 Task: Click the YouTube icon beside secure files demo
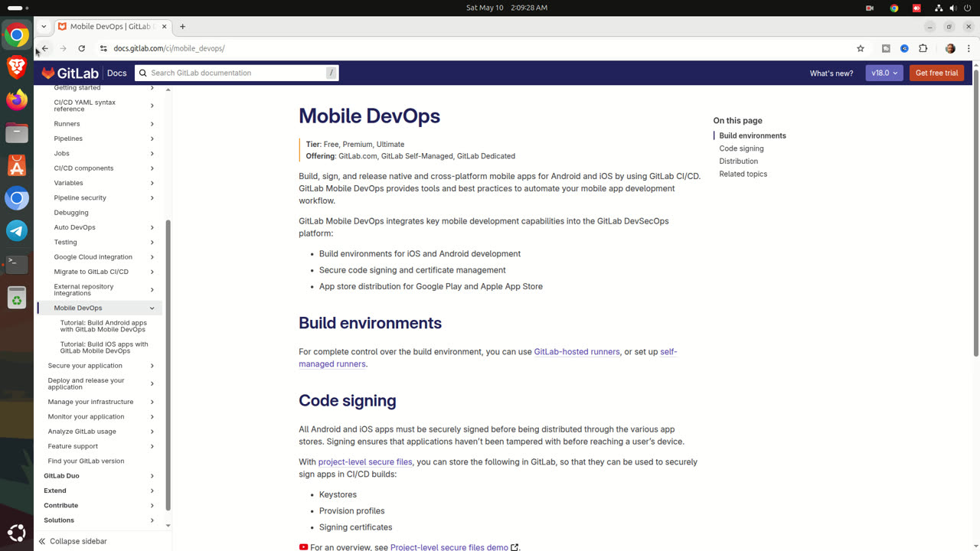[304, 547]
